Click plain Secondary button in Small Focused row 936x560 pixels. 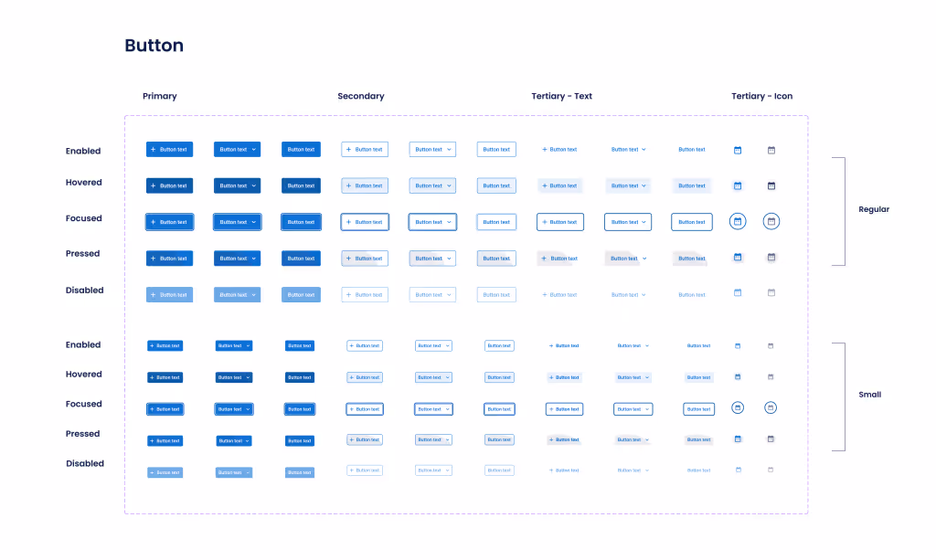[x=499, y=409]
